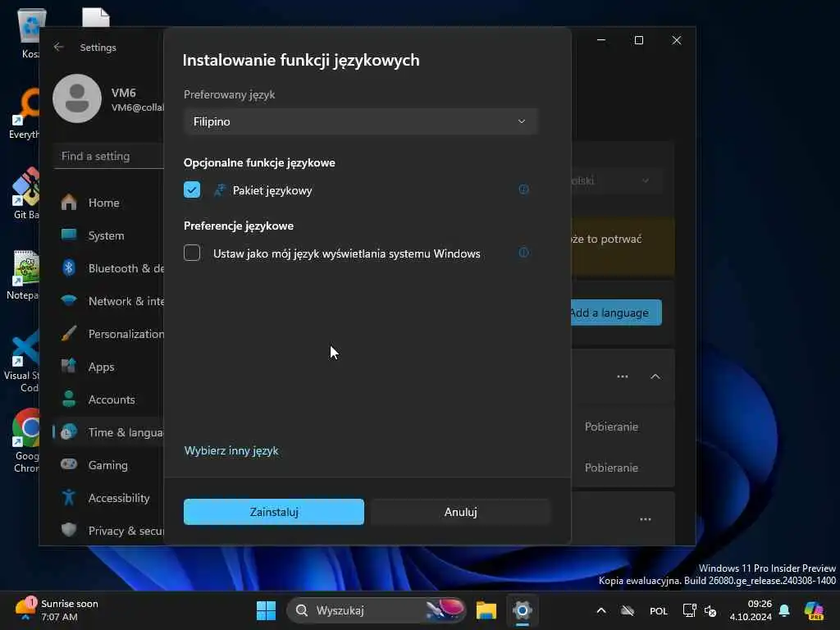
Task: Show hidden tray icons chevron
Action: (x=601, y=610)
